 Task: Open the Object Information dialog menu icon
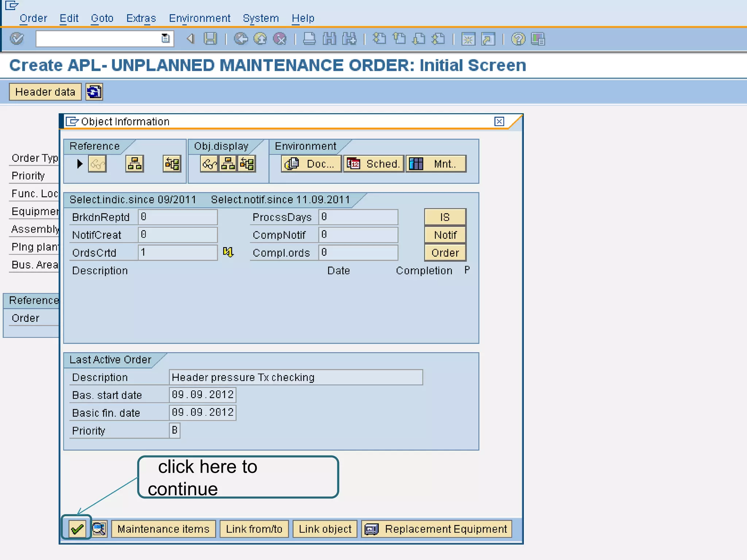pos(72,121)
